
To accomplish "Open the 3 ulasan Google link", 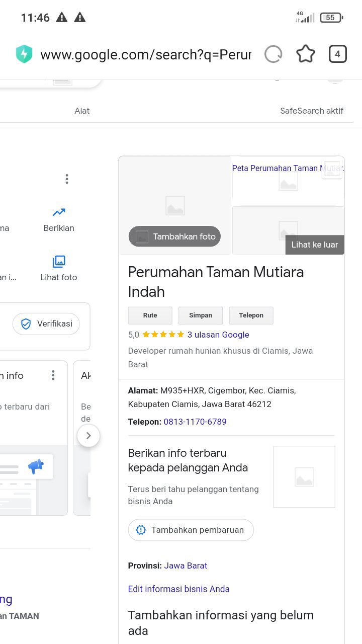I will [218, 335].
